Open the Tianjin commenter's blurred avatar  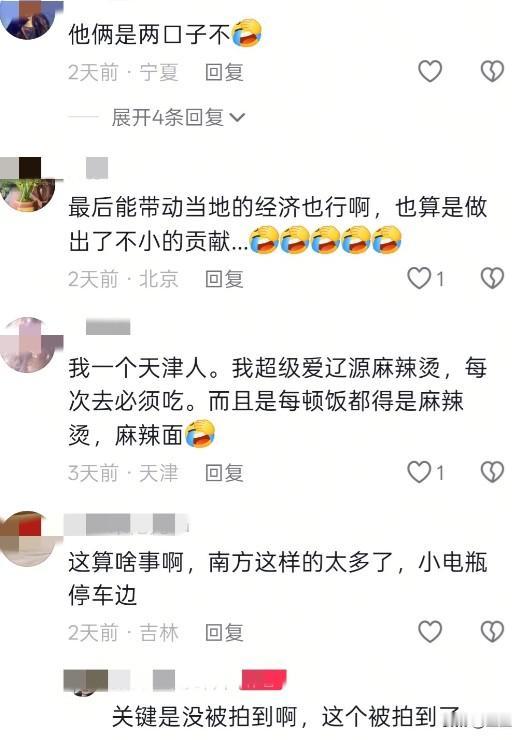coord(28,345)
